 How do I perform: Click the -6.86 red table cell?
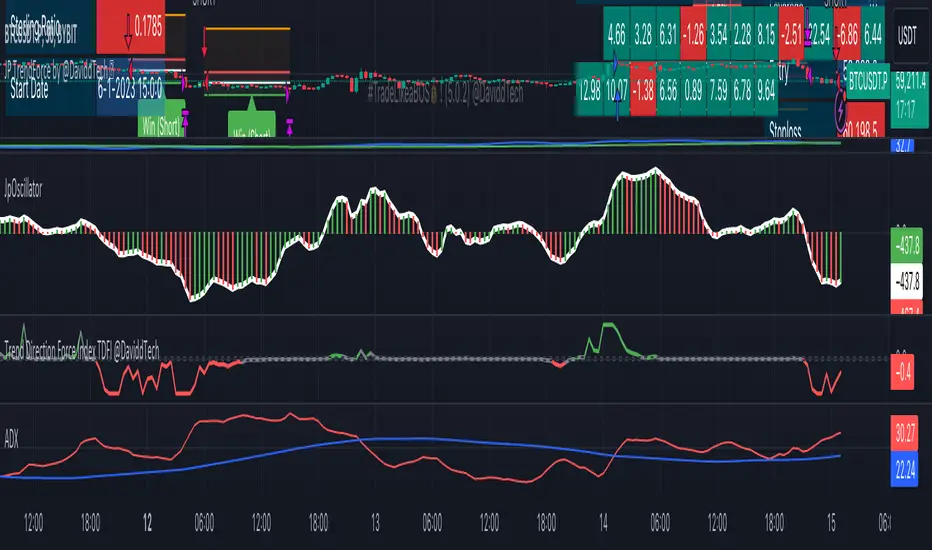tap(848, 34)
